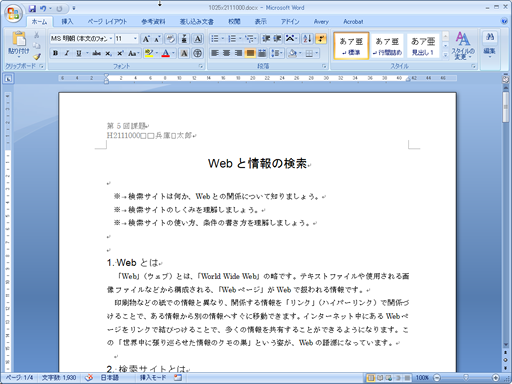
Task: Switch to the References (参考資料) tab
Action: click(153, 21)
